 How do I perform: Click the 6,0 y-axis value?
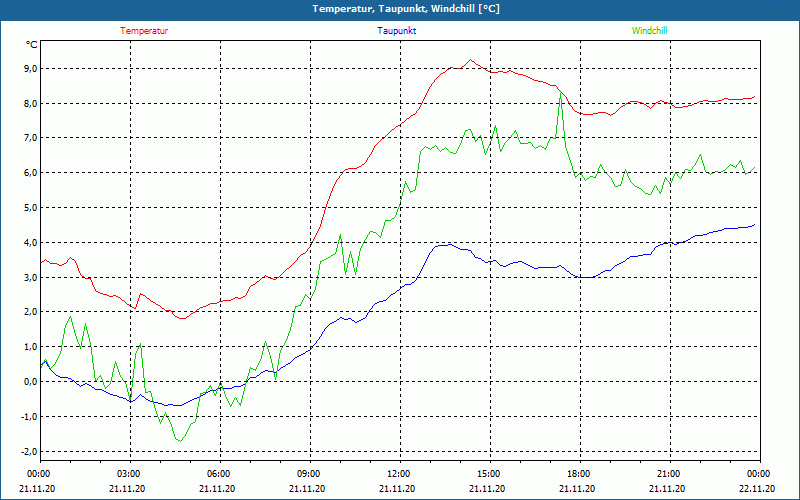[x=31, y=172]
